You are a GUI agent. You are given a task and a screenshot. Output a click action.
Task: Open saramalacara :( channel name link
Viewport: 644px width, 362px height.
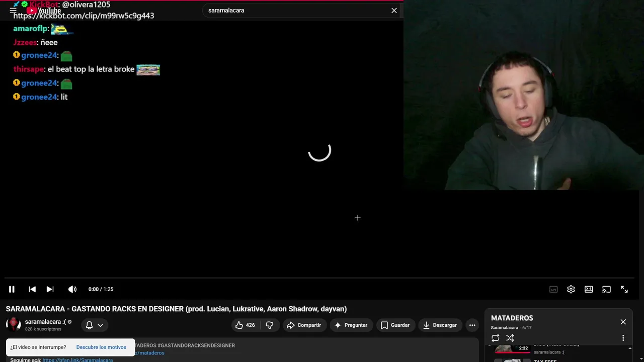tap(45, 322)
